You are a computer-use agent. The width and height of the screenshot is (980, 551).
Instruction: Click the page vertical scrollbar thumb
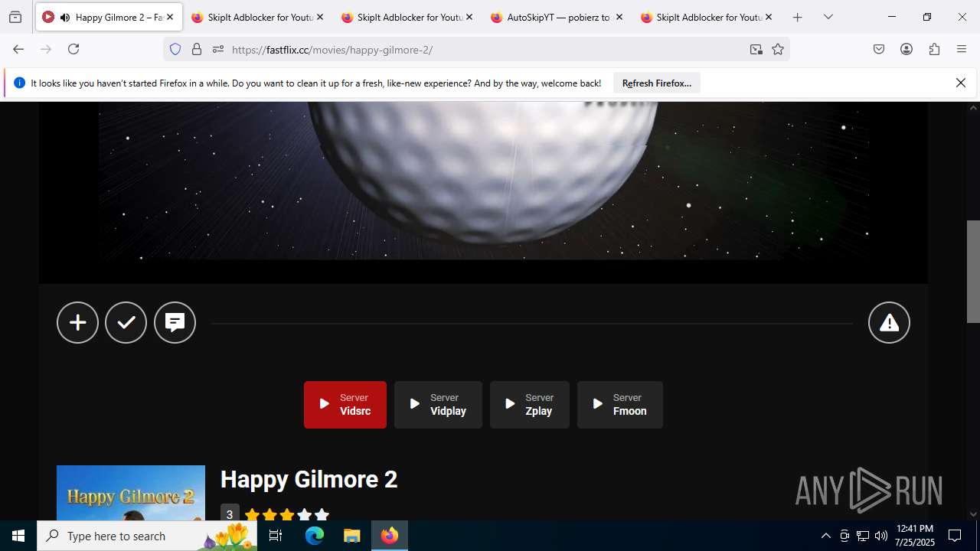pos(973,272)
